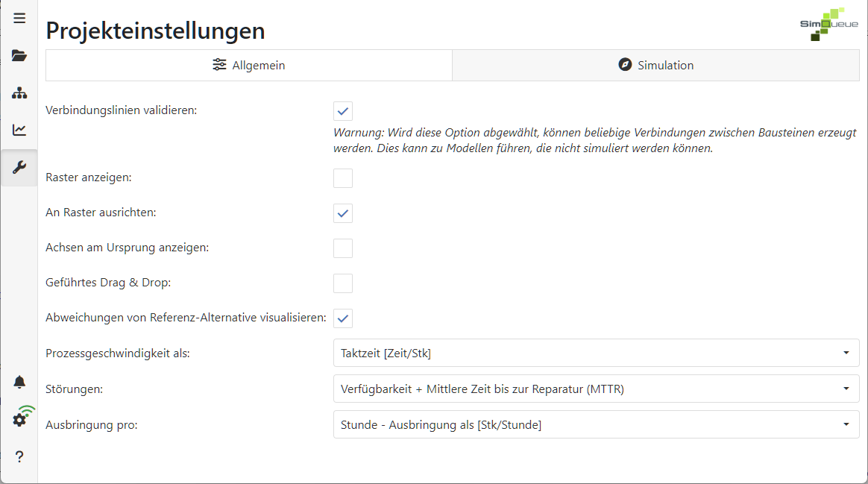Image resolution: width=868 pixels, height=484 pixels.
Task: Open the hamburger menu in sidebar
Action: 19,18
